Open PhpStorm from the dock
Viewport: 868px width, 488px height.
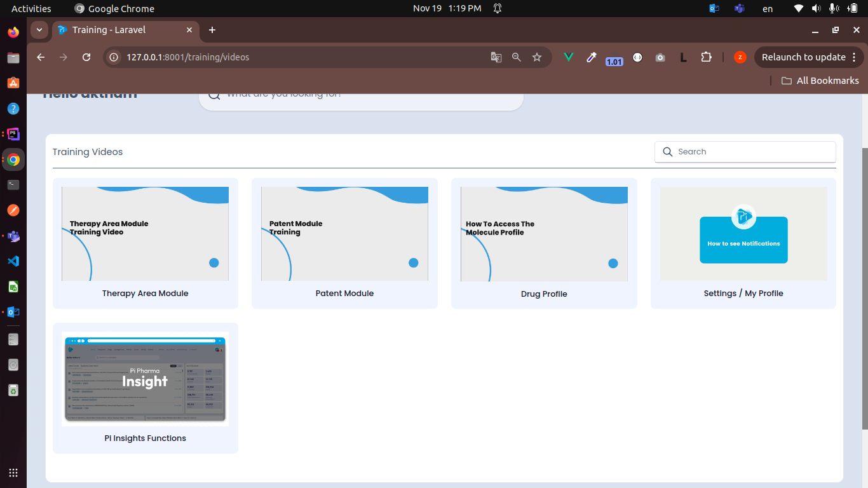[x=13, y=134]
